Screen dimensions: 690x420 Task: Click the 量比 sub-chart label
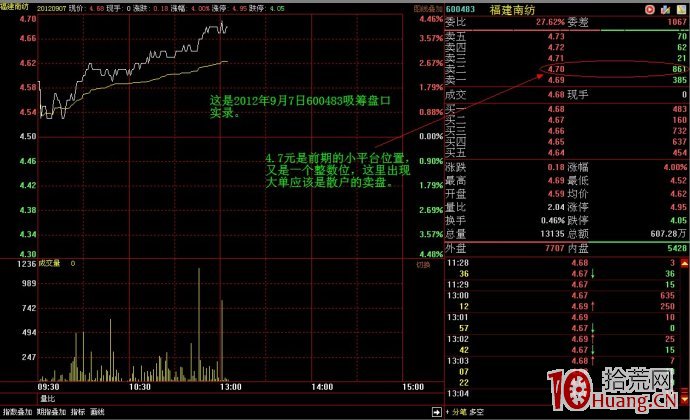click(x=48, y=399)
